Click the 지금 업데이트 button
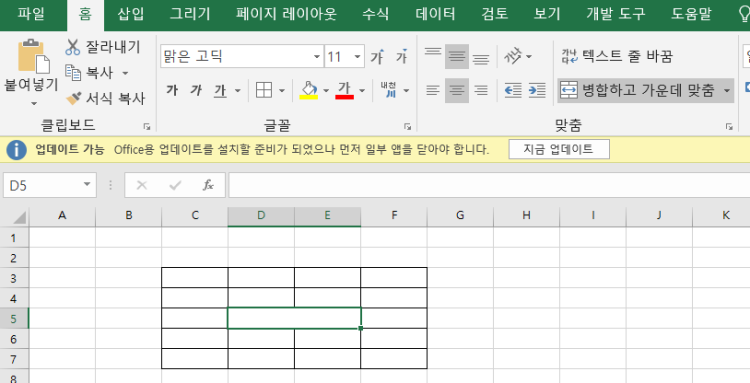The image size is (750, 383). pyautogui.click(x=559, y=149)
